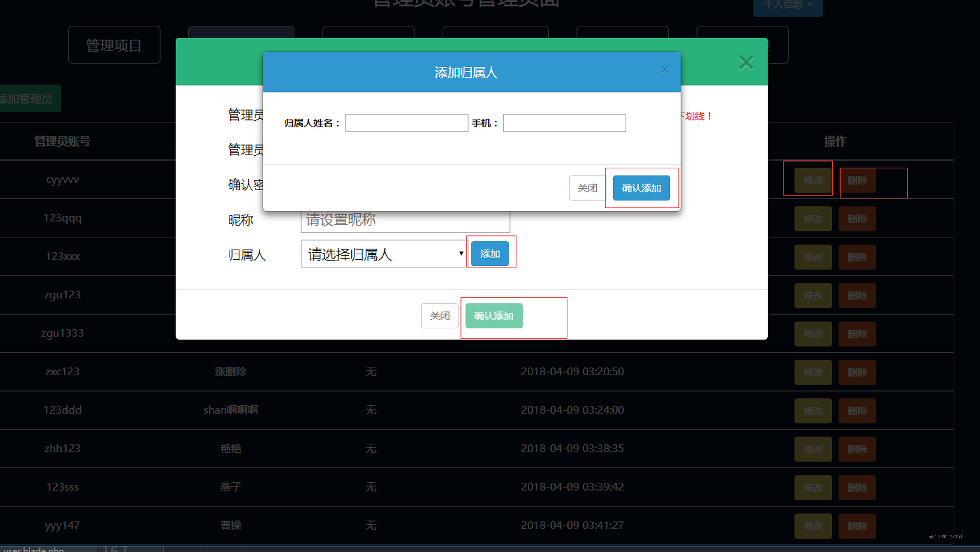Image resolution: width=980 pixels, height=552 pixels.
Task: Click the 归属人姓名 input field
Action: (407, 123)
